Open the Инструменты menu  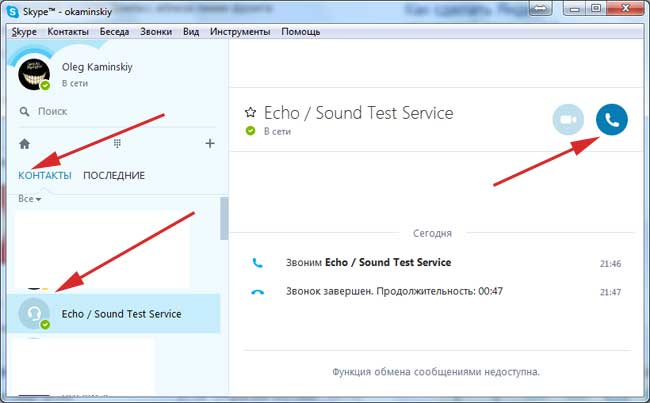[x=237, y=32]
